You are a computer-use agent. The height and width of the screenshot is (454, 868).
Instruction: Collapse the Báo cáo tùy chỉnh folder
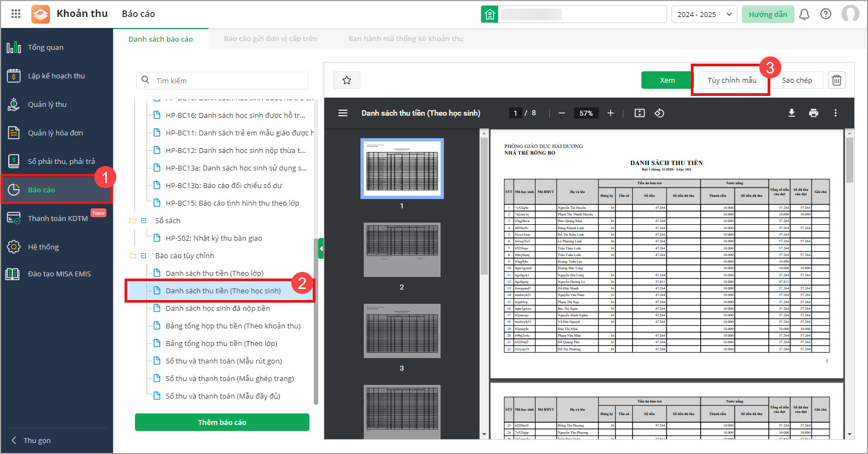click(143, 256)
